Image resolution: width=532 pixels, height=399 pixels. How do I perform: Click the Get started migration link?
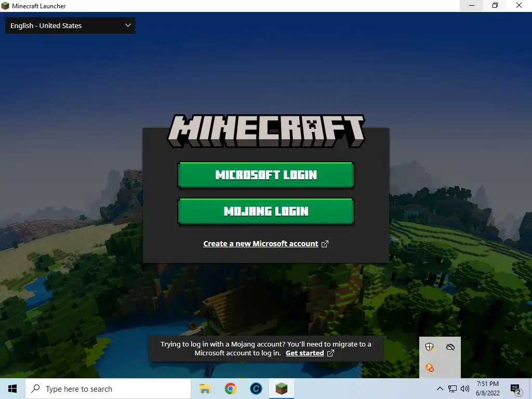304,353
